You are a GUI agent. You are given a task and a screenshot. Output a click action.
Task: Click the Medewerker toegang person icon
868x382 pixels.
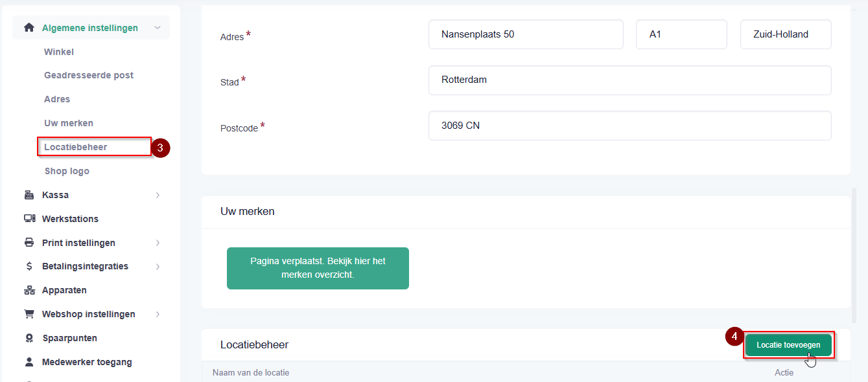click(29, 362)
